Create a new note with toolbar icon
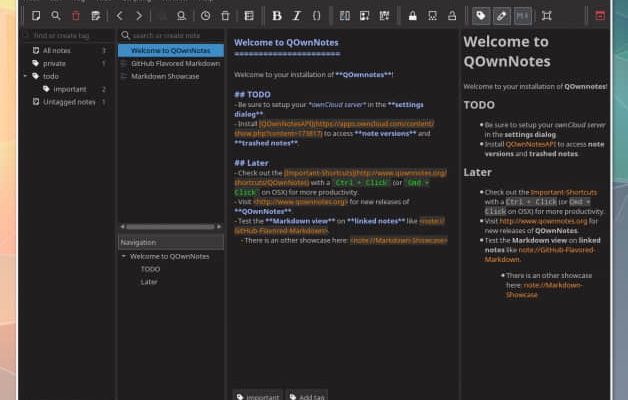This screenshot has width=628, height=400. [36, 16]
